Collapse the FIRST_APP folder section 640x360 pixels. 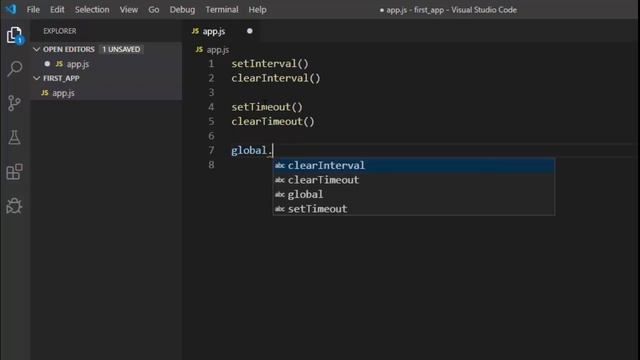[37, 78]
